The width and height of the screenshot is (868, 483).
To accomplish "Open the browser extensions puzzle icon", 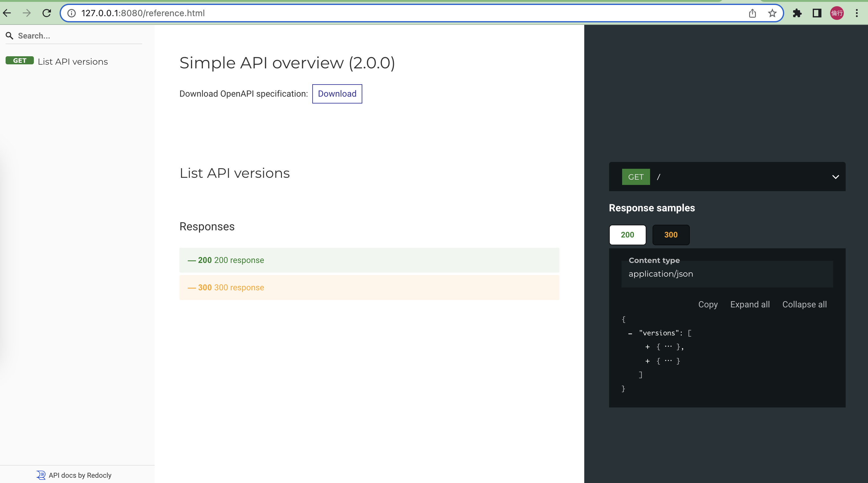I will click(798, 13).
